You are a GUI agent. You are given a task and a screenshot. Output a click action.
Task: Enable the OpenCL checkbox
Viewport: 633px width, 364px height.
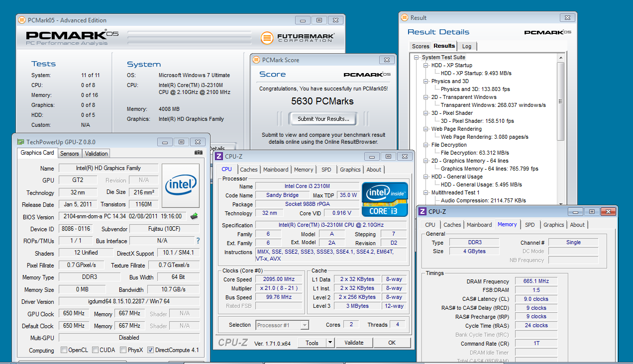pos(64,350)
